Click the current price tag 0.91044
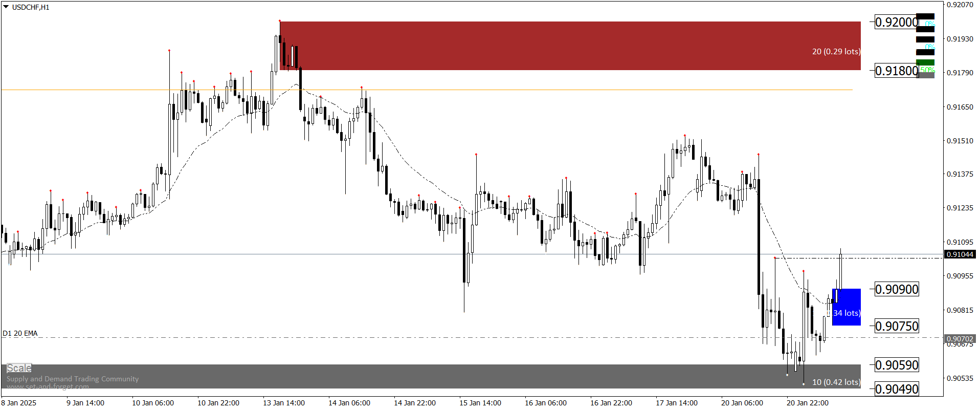980x410 pixels. click(x=960, y=254)
